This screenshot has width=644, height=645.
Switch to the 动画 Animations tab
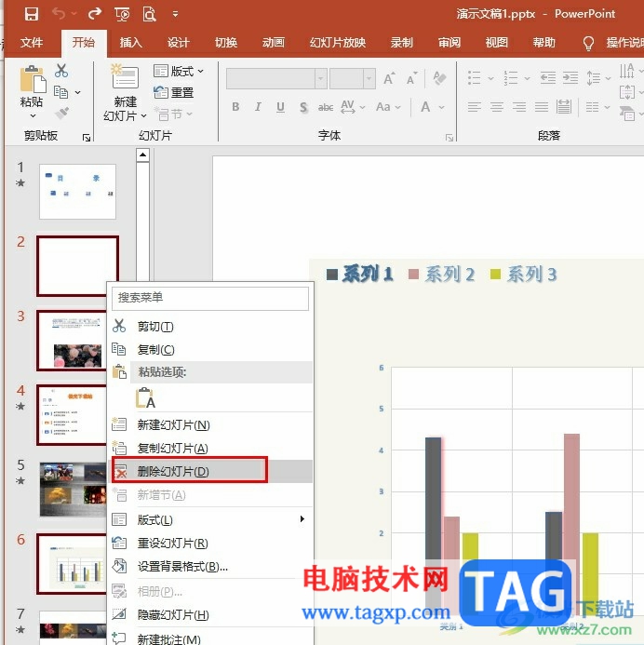click(x=274, y=43)
